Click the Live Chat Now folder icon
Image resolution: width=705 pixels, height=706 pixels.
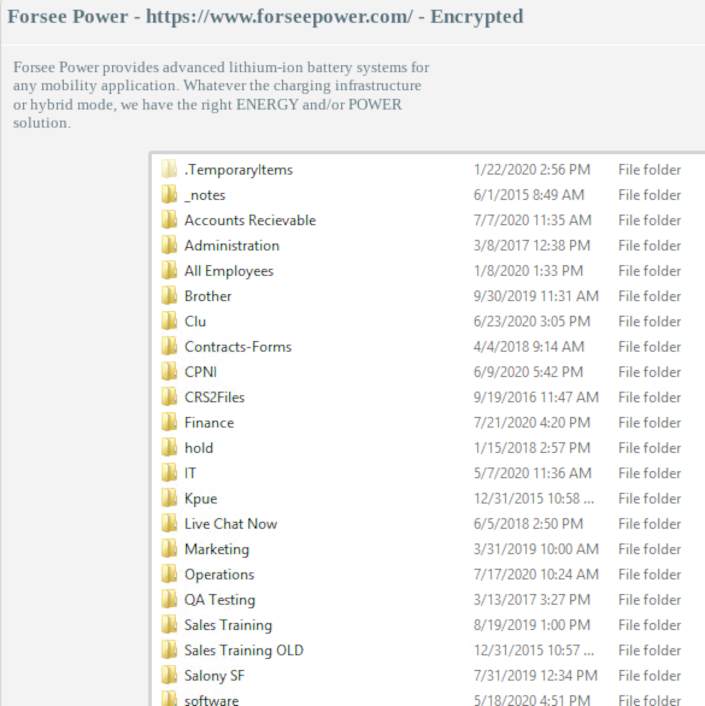pyautogui.click(x=169, y=524)
